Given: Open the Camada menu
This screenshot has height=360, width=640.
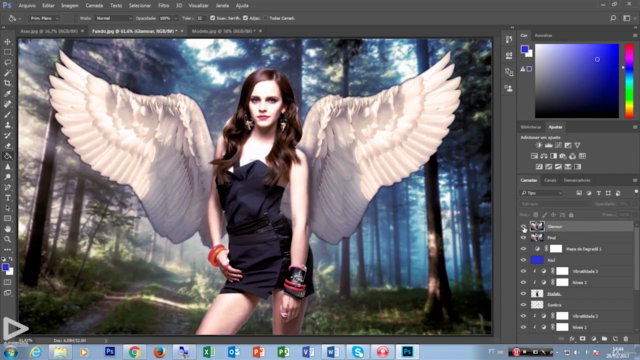Looking at the screenshot, I should point(94,6).
